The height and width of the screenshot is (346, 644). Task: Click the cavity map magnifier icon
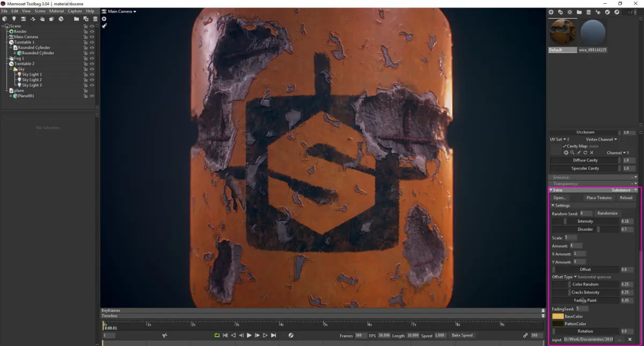573,153
